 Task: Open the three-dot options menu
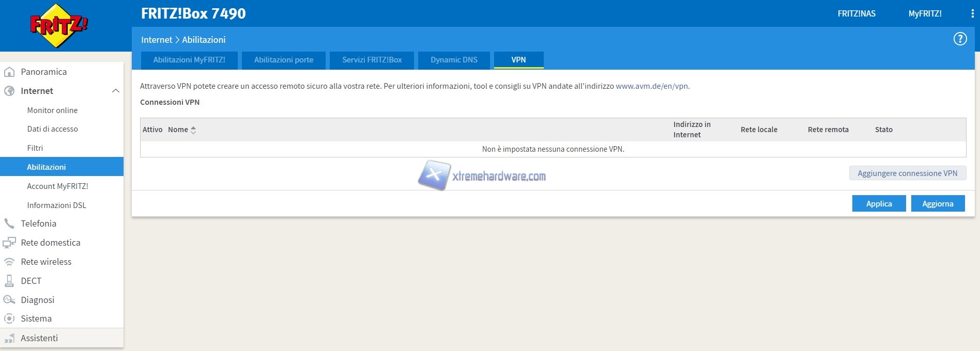click(972, 14)
